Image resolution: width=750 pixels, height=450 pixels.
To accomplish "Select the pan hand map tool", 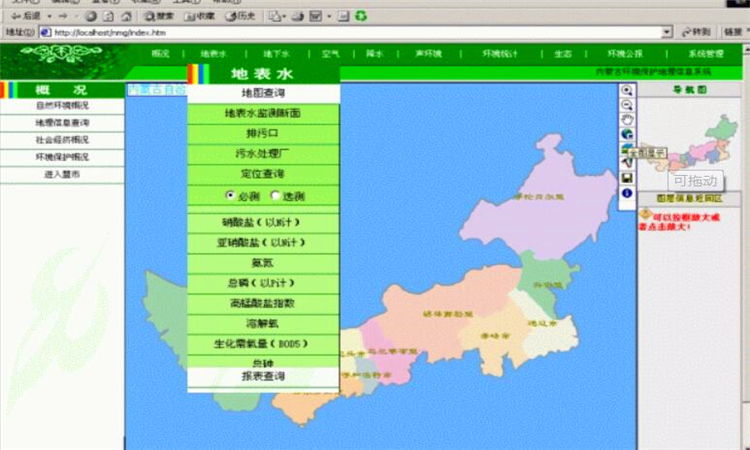I will (x=627, y=120).
